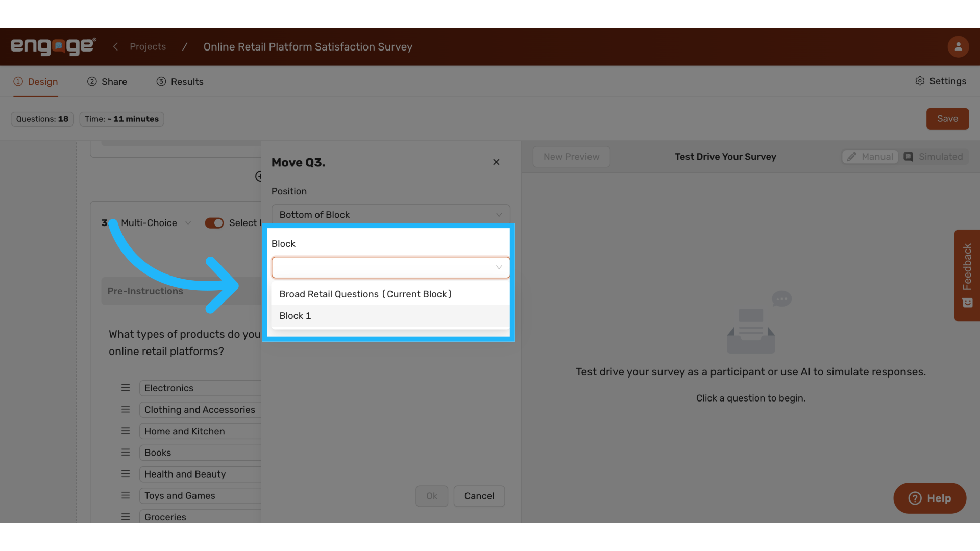Click the Simulated mode icon
The height and width of the screenshot is (551, 980).
pyautogui.click(x=909, y=157)
